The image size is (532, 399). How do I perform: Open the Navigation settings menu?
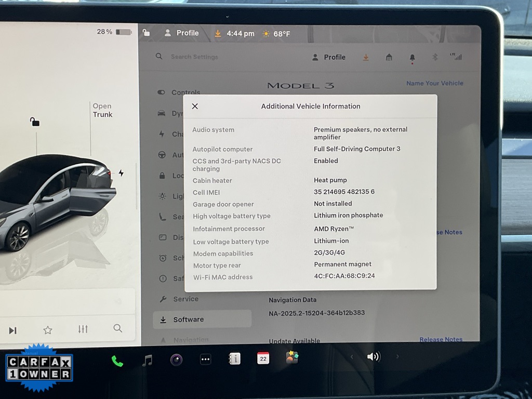[x=185, y=340]
